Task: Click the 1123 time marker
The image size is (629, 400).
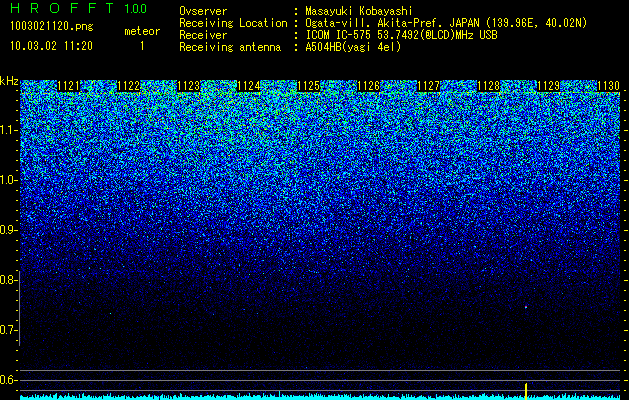Action: (189, 86)
